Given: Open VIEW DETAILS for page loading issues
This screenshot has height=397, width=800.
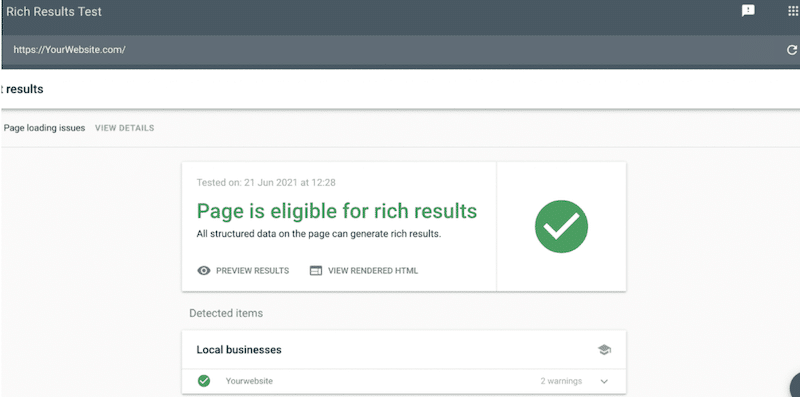Looking at the screenshot, I should pos(124,128).
